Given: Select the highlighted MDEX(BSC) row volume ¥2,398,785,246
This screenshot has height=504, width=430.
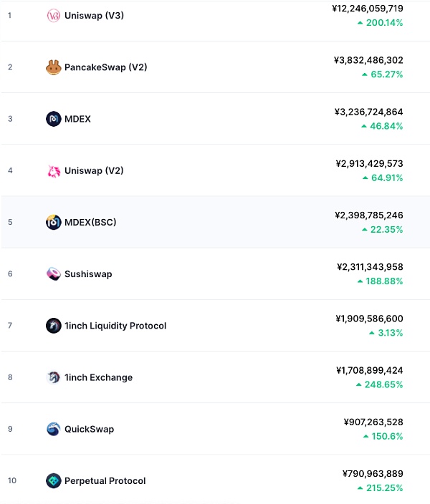Looking at the screenshot, I should (x=369, y=215).
